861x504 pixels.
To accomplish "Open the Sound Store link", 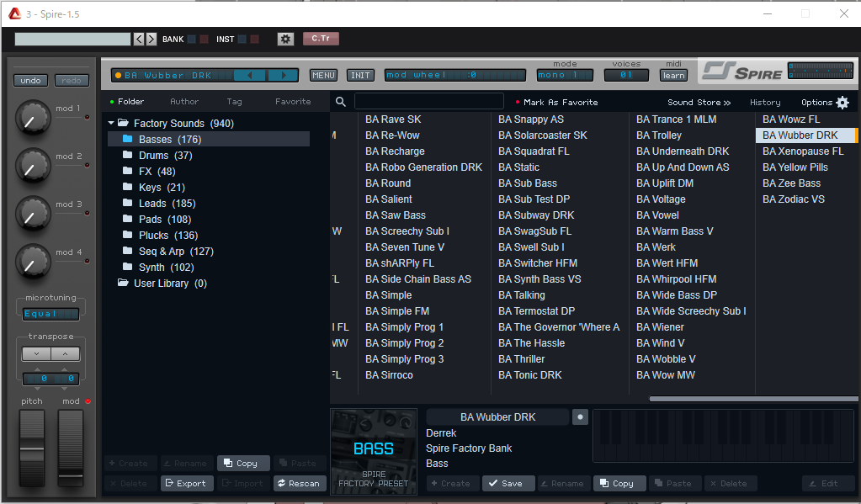I will pos(699,102).
